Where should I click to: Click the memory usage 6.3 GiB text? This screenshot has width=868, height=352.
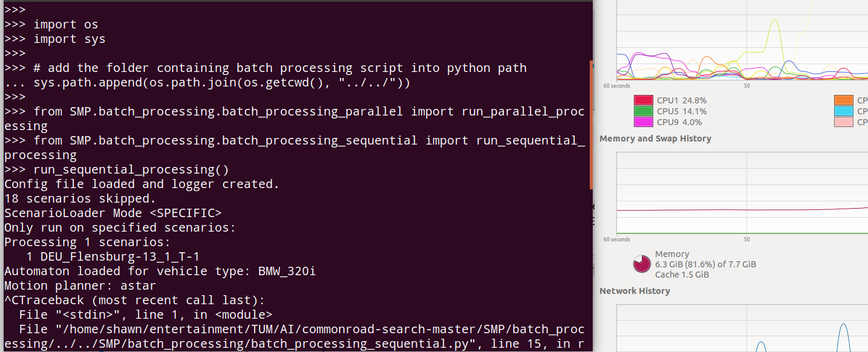705,264
